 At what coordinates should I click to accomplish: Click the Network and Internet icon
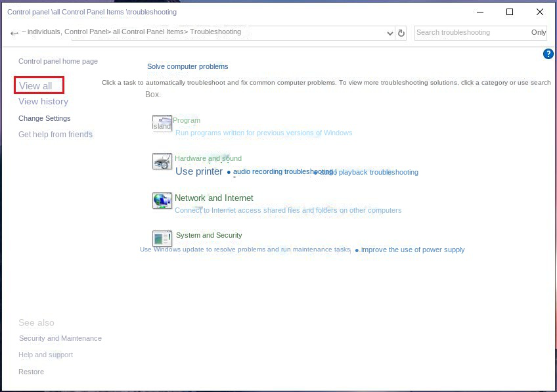coord(162,201)
